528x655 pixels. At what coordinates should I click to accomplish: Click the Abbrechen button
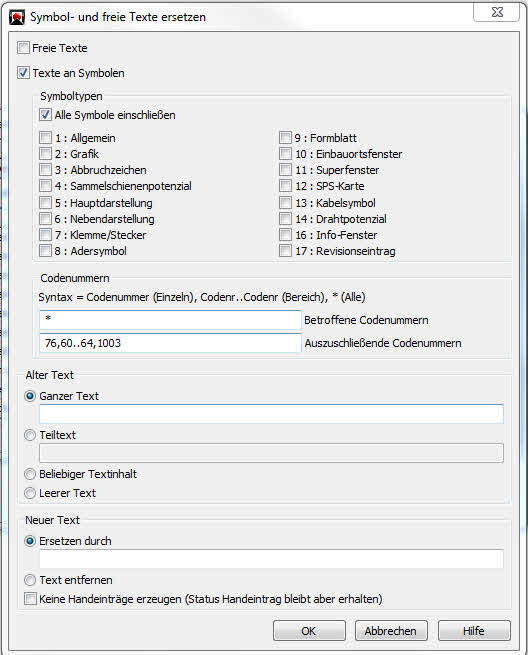pos(391,630)
